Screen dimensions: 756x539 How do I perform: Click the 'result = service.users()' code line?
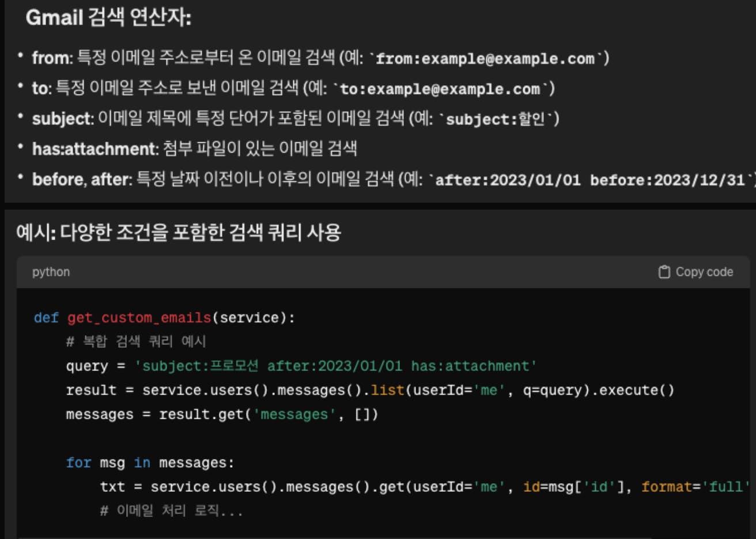click(x=370, y=390)
